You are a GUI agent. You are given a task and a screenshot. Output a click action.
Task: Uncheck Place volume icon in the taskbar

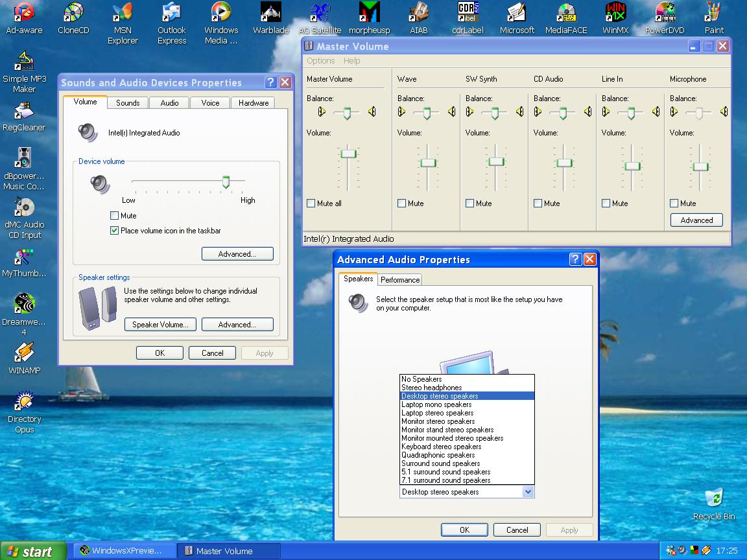click(115, 231)
